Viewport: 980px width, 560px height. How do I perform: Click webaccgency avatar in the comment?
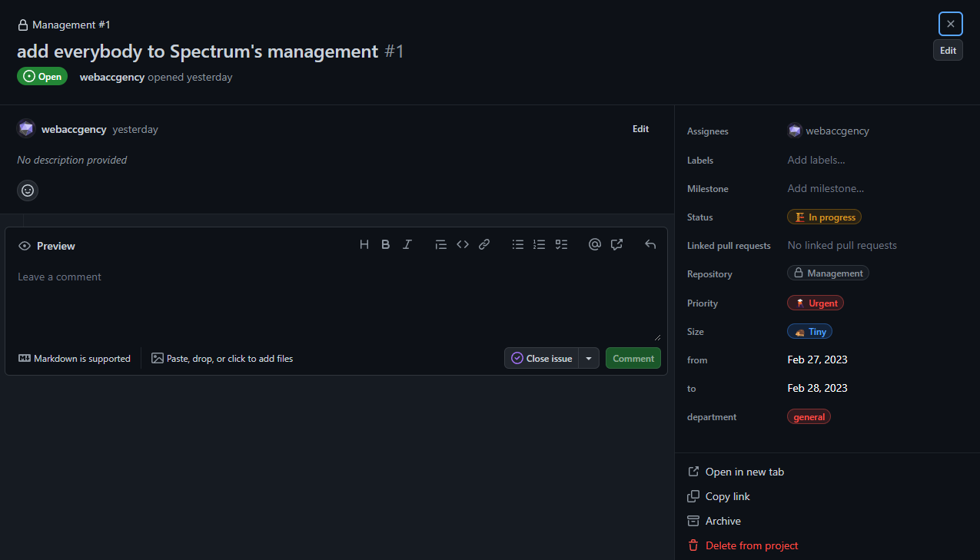(26, 129)
